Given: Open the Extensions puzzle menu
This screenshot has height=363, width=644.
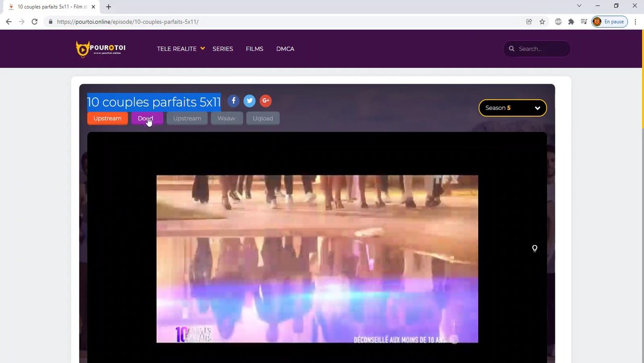Looking at the screenshot, I should (571, 22).
